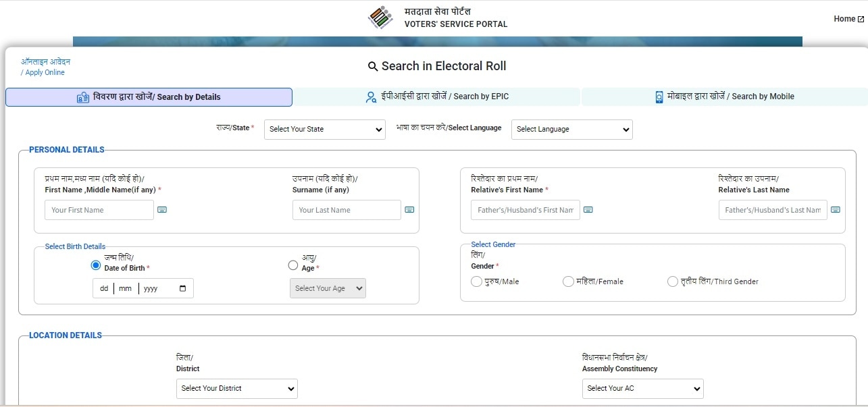
Task: Expand the Select Your AC dropdown
Action: (642, 389)
